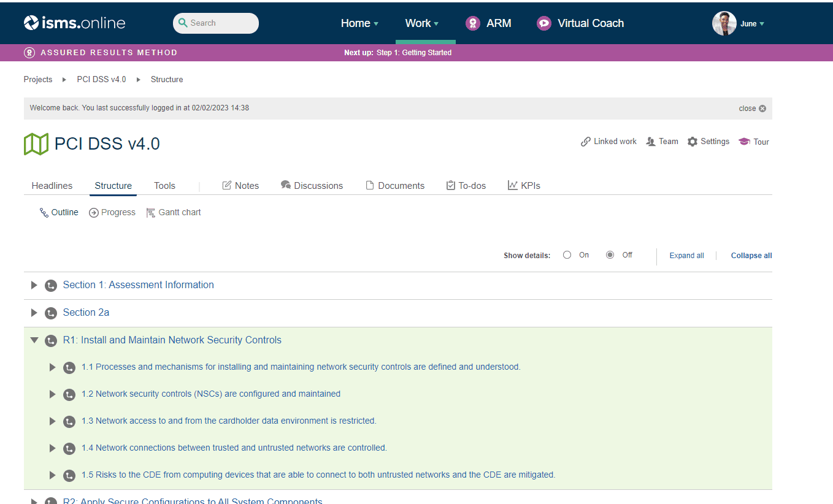This screenshot has width=833, height=504.
Task: Start the Tour graduation cap icon
Action: coord(744,142)
